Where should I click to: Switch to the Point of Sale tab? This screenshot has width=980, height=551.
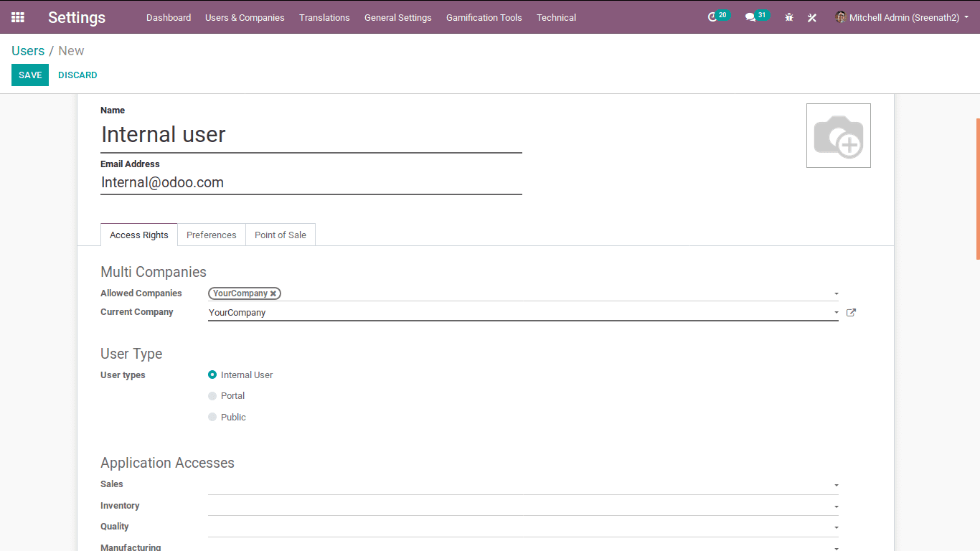tap(281, 235)
